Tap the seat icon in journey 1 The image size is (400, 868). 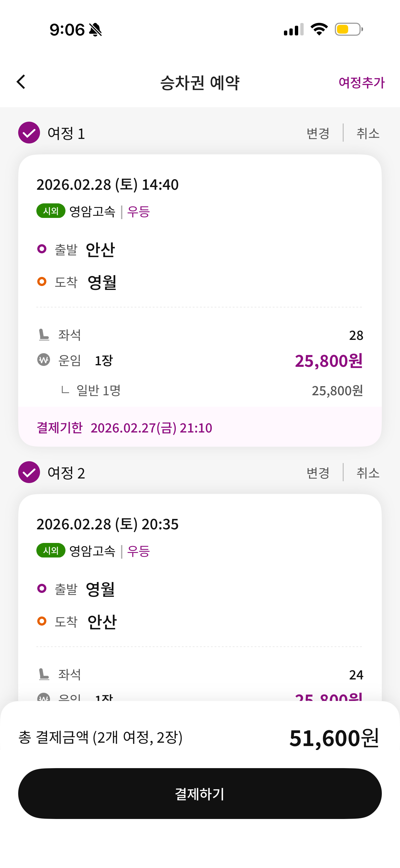[44, 335]
